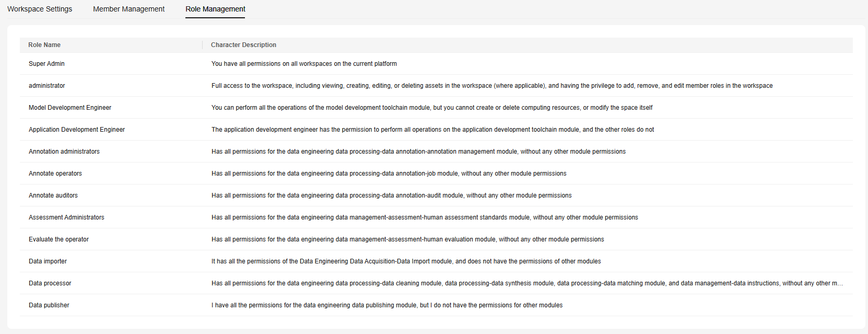Click the Data processor role name

(50, 283)
